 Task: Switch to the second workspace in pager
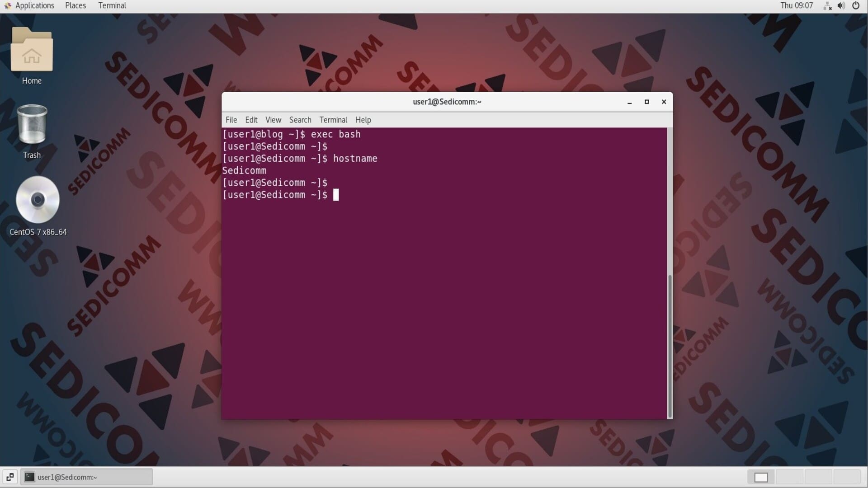(x=790, y=477)
